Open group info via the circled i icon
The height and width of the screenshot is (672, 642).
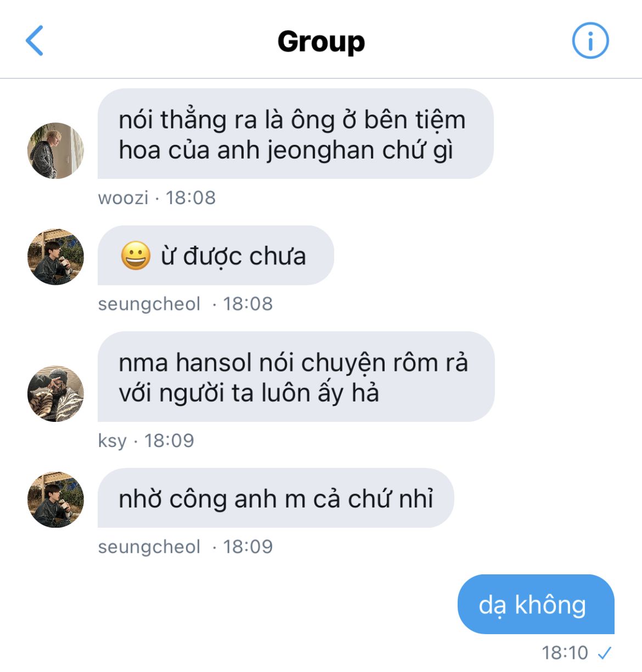[x=590, y=41]
